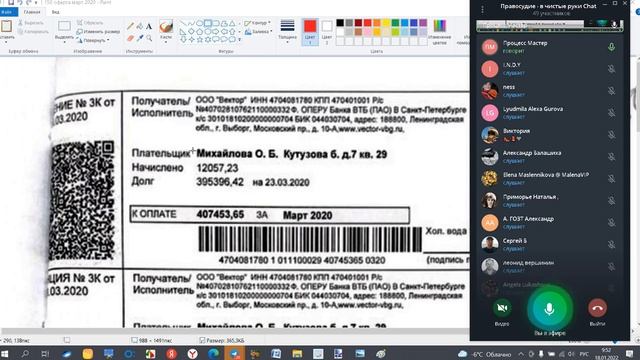Screen dimensions: 640x360
Task: Click Resize (Изменить размер) button
Action: coord(98,31)
